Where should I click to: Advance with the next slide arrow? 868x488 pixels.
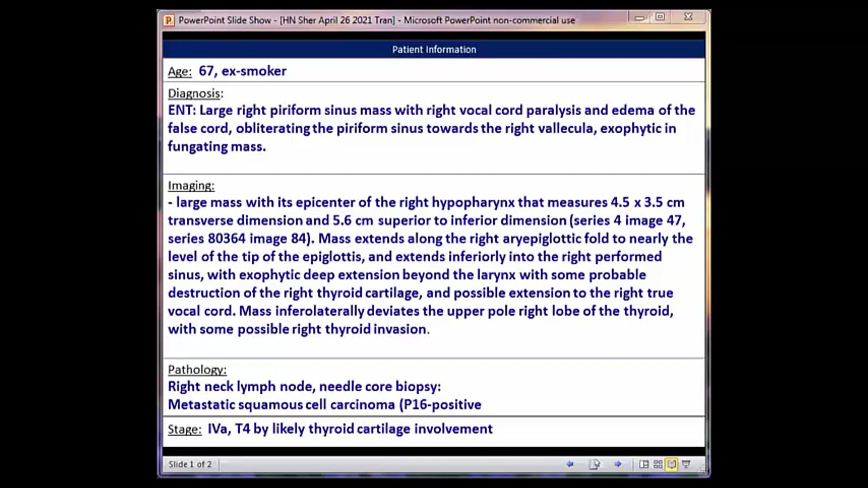pos(618,464)
